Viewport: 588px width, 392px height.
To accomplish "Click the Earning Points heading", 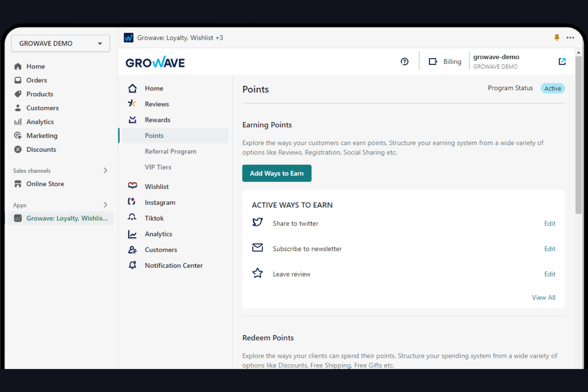I will click(x=267, y=125).
